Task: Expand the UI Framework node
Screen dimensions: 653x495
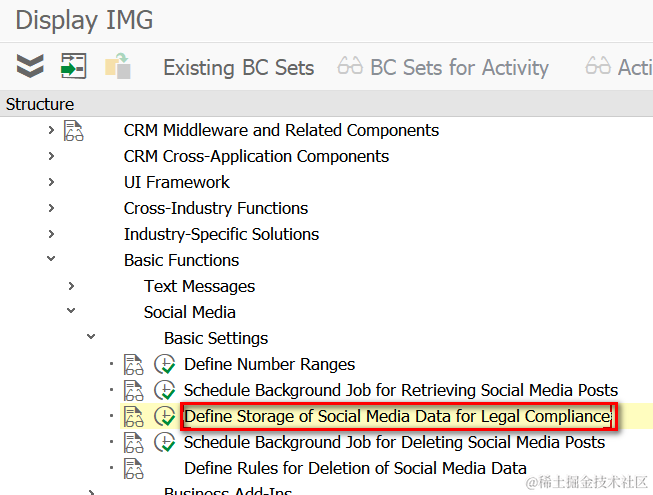Action: coord(51,182)
